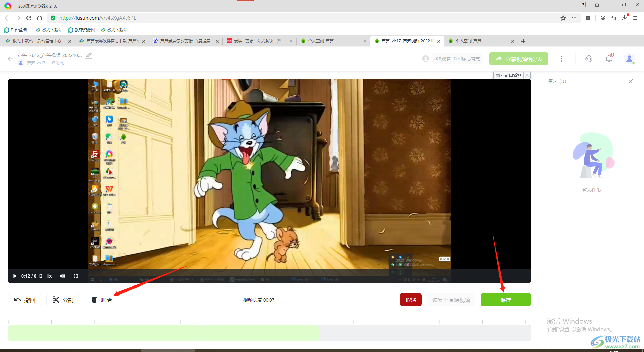The width and height of the screenshot is (644, 352).
Task: Open customer support headset icon
Action: pos(589,59)
